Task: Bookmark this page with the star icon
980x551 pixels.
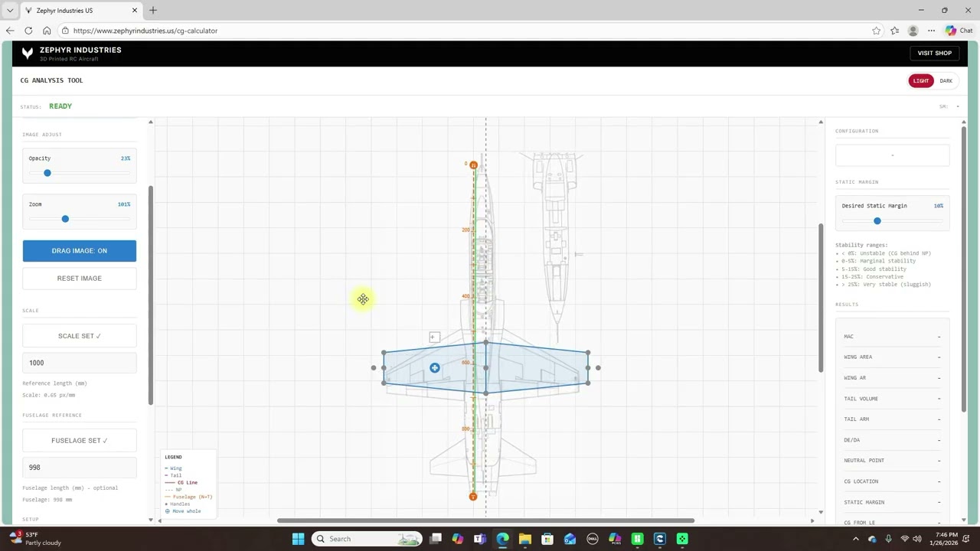Action: click(x=876, y=31)
